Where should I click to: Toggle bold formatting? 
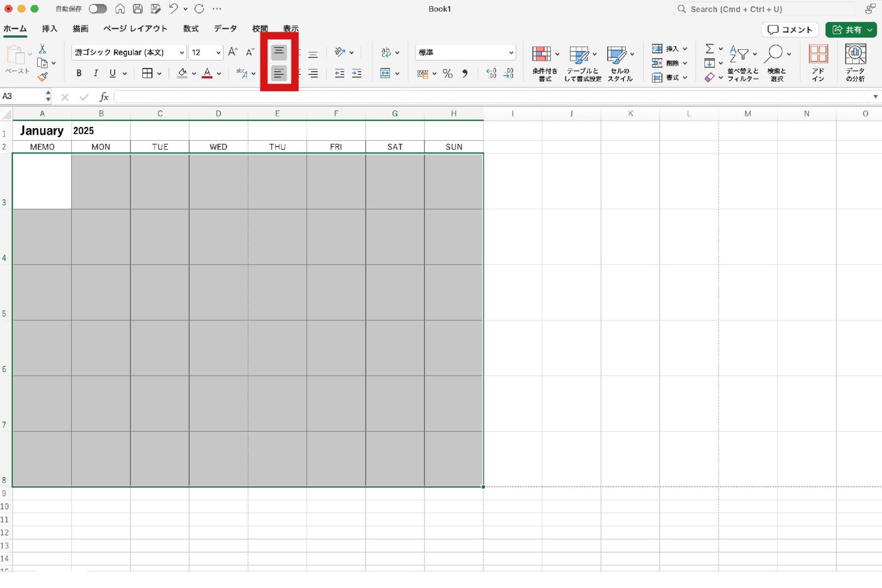(x=79, y=73)
